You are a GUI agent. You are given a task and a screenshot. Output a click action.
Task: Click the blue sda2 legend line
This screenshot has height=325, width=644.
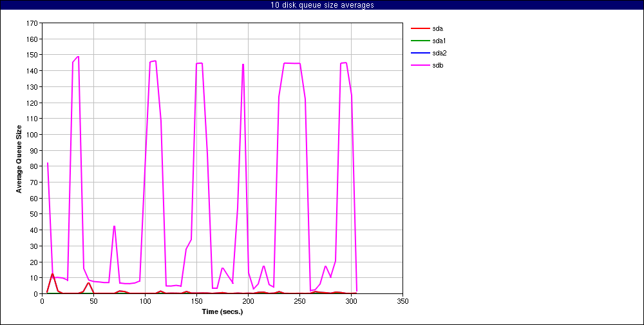[x=420, y=53]
